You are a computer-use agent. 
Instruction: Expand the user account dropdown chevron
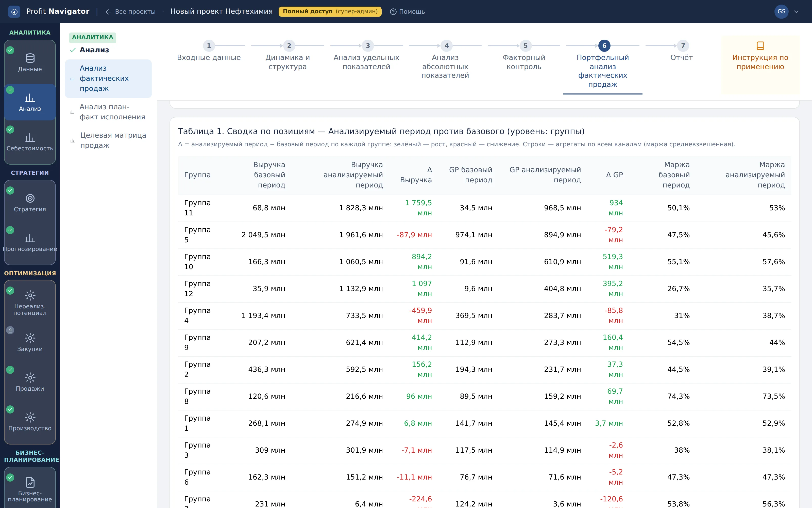(x=796, y=12)
